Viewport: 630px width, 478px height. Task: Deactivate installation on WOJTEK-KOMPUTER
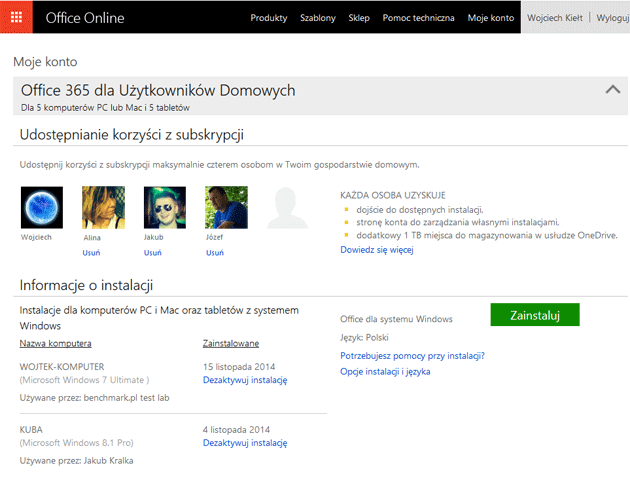tap(245, 380)
